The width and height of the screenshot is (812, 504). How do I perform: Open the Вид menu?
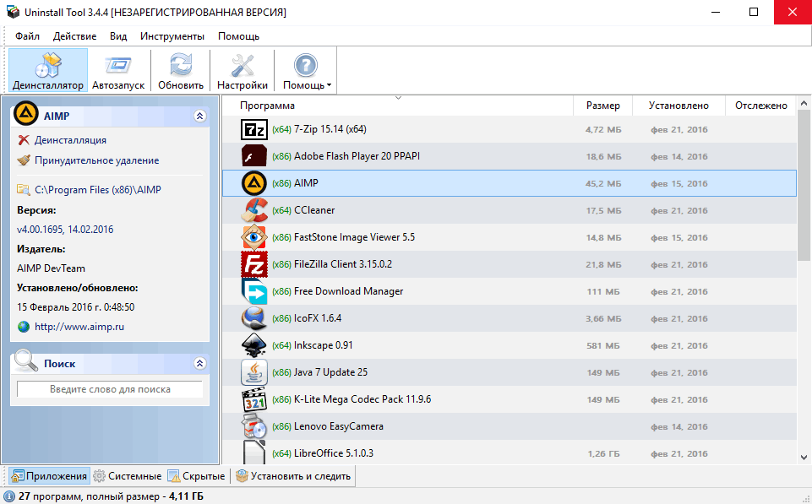coord(118,36)
